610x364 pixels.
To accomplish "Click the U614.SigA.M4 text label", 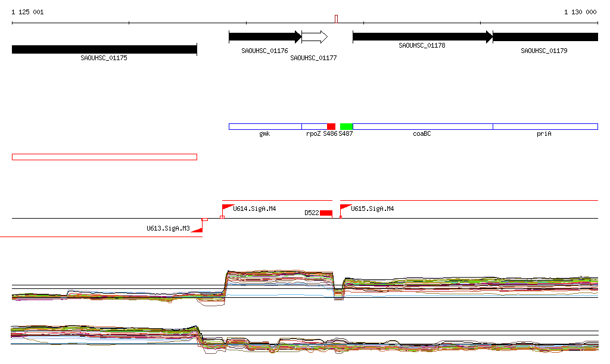I will click(254, 209).
